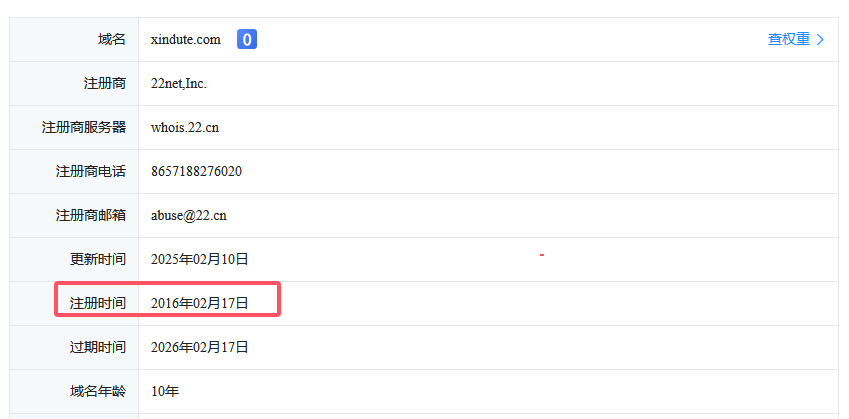The height and width of the screenshot is (419, 849).
Task: Click the 更新时间 row label
Action: [98, 259]
